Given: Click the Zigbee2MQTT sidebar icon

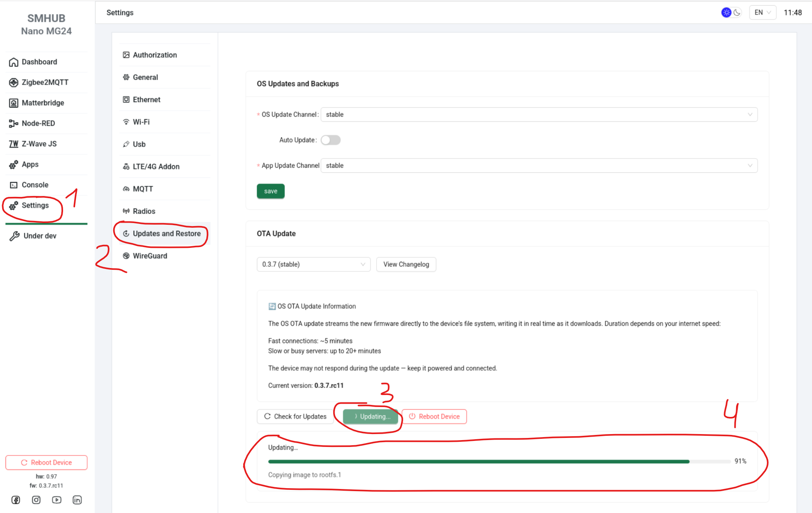Looking at the screenshot, I should point(14,82).
